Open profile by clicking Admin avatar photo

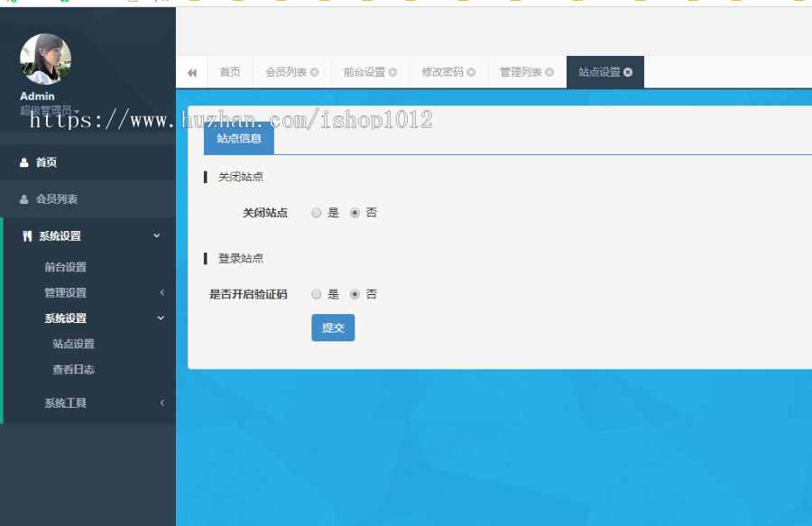[x=45, y=58]
